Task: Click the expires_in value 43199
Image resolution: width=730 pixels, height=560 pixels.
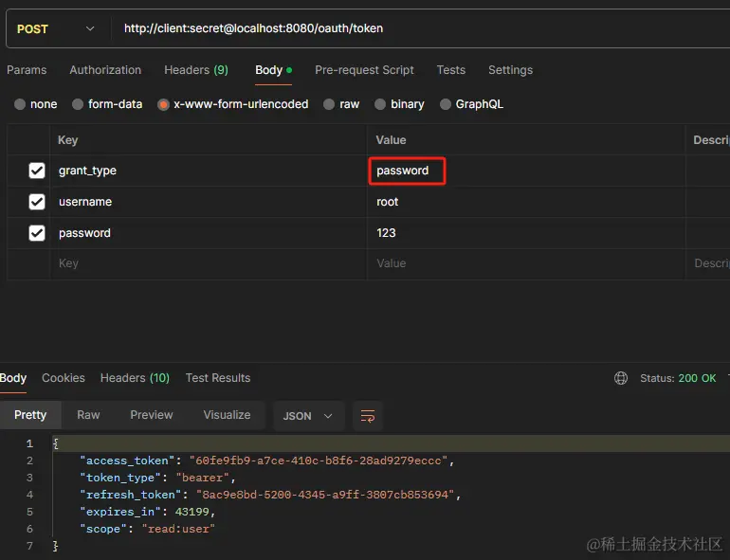Action: point(192,512)
